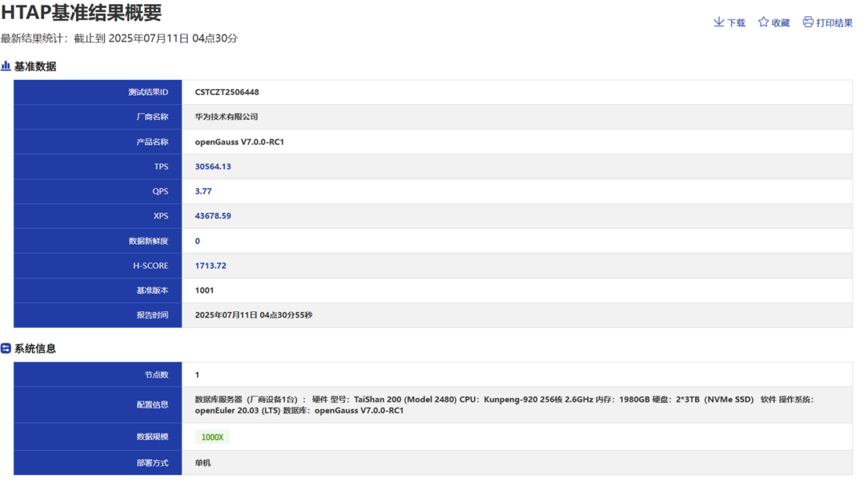
Task: Click the 收藏 link
Action: click(x=780, y=23)
